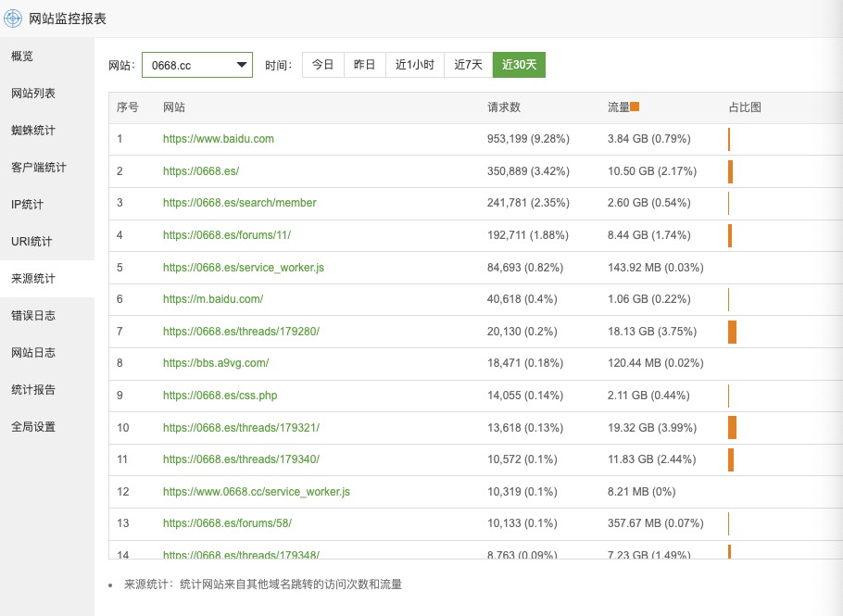Go to 网站列表 in sidebar

tap(33, 94)
